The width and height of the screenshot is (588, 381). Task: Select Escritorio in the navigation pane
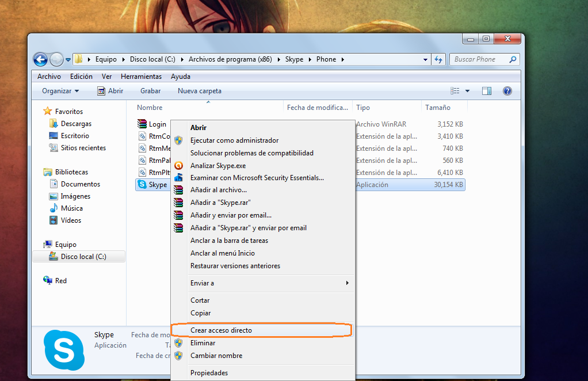(75, 136)
